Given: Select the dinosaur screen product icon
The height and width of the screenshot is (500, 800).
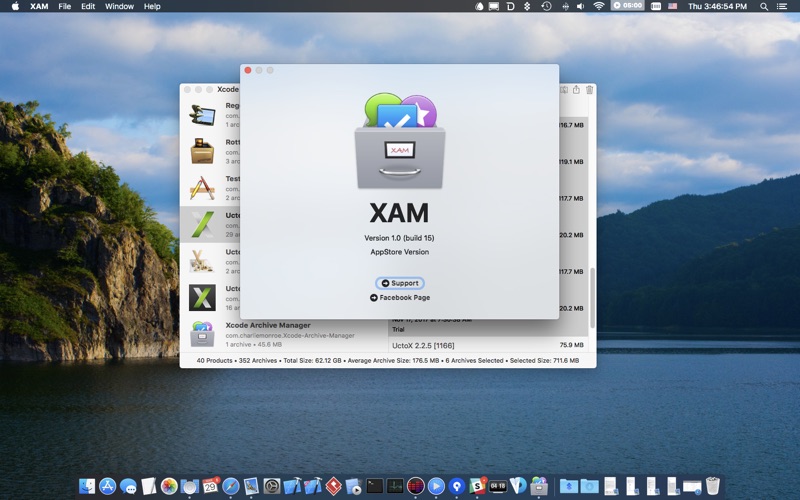Looking at the screenshot, I should (x=203, y=114).
